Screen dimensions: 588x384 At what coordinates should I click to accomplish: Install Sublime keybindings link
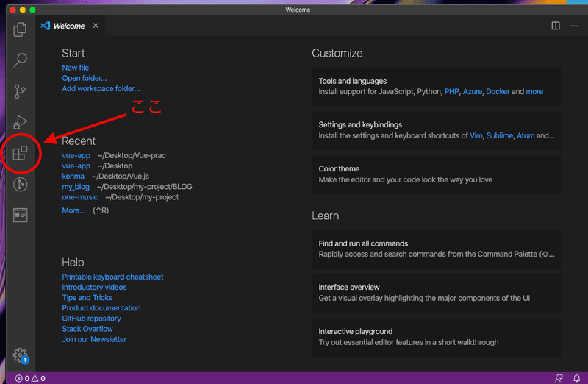[500, 136]
